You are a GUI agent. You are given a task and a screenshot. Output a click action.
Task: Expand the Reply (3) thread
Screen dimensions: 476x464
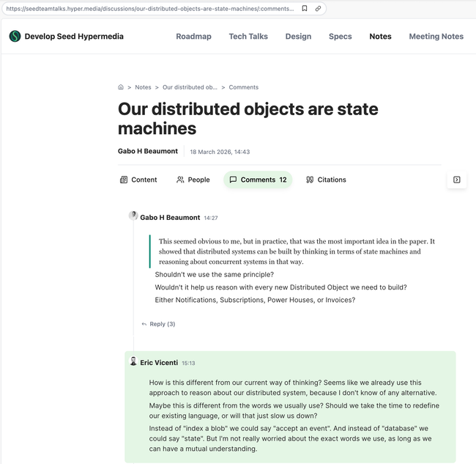click(x=158, y=324)
